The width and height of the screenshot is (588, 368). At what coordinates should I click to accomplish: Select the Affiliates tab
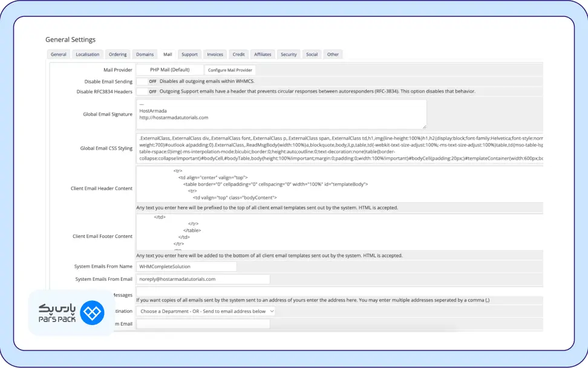click(x=263, y=54)
